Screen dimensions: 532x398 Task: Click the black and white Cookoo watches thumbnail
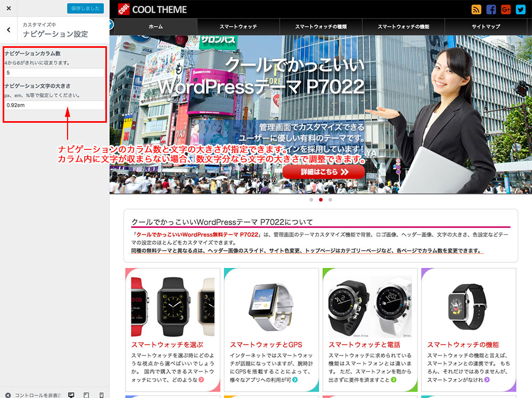(370, 306)
